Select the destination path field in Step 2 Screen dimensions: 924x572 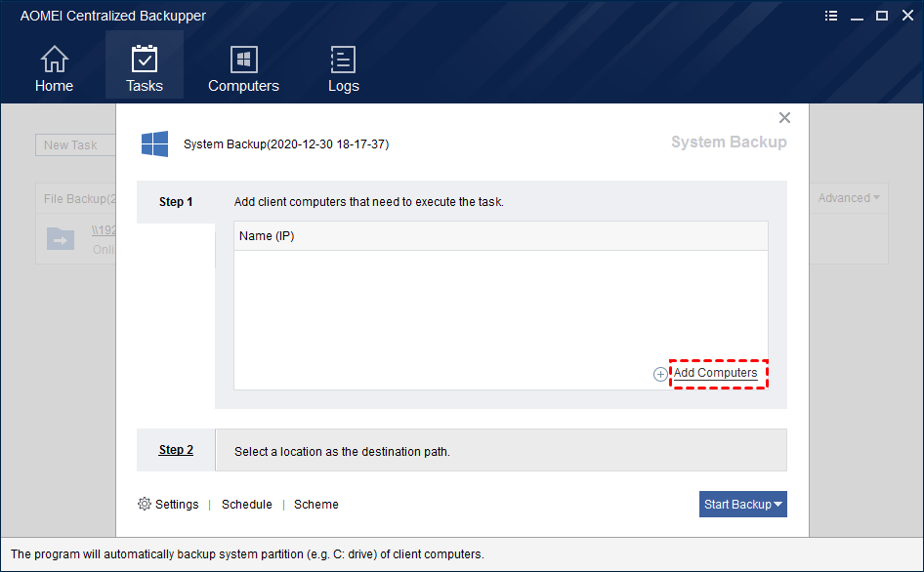click(x=501, y=451)
